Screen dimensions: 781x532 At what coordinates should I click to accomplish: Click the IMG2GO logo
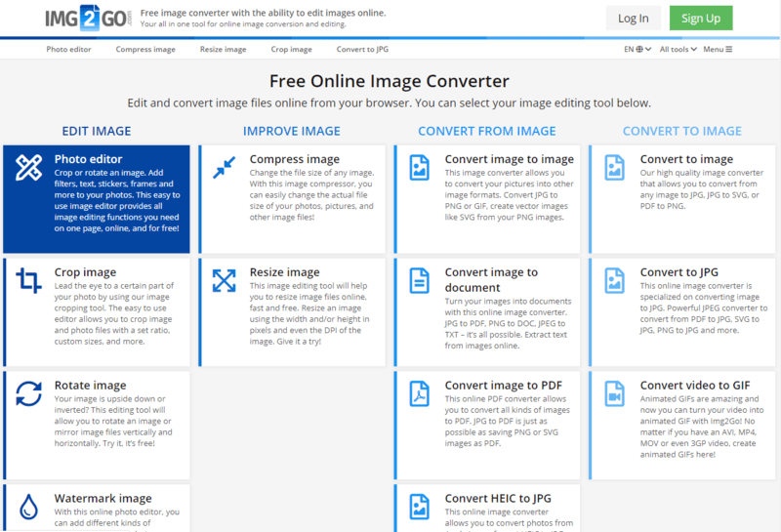point(88,19)
